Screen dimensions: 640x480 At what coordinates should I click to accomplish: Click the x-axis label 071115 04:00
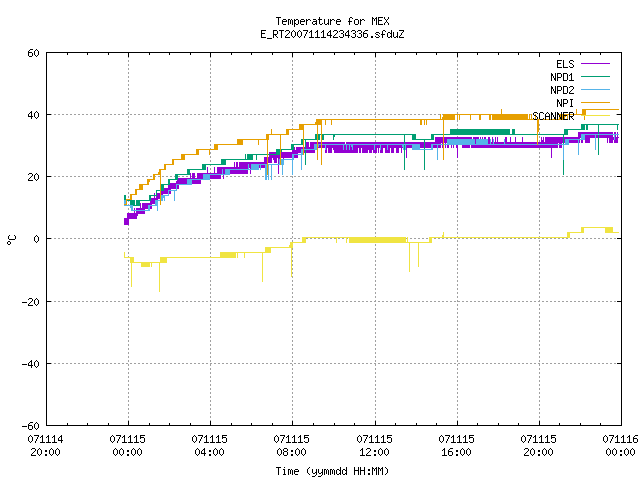(209, 446)
